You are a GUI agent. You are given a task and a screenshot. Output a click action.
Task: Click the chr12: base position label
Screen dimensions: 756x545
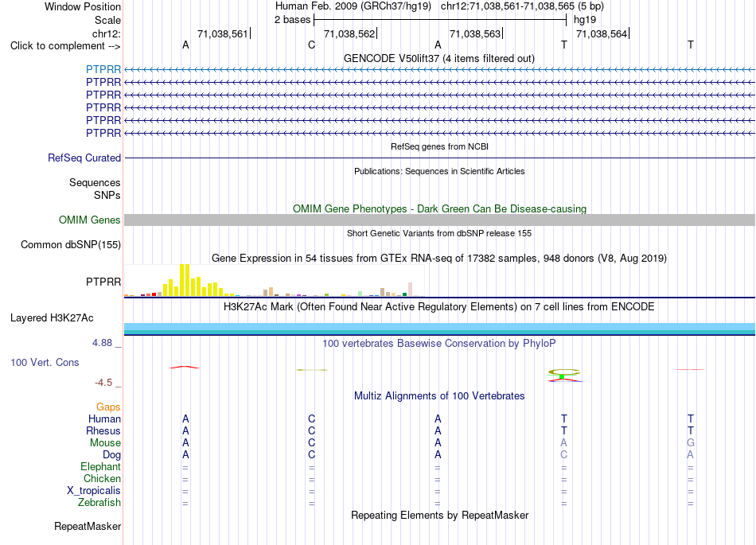click(106, 33)
